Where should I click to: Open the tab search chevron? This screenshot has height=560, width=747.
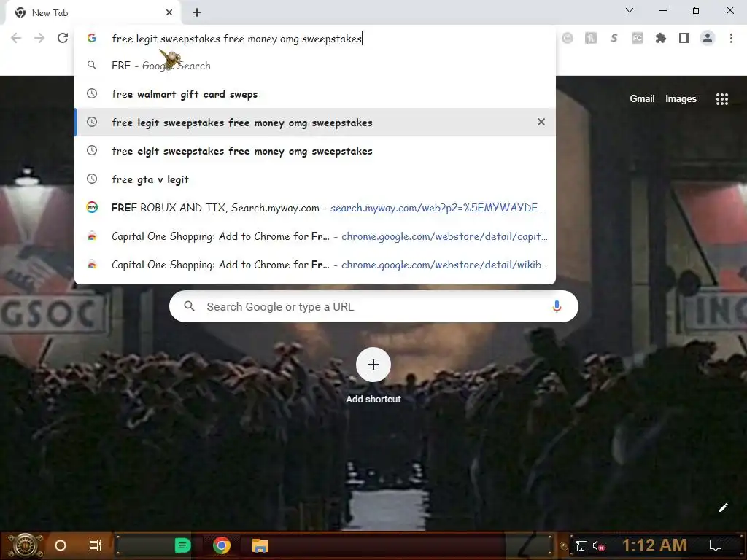(x=630, y=10)
